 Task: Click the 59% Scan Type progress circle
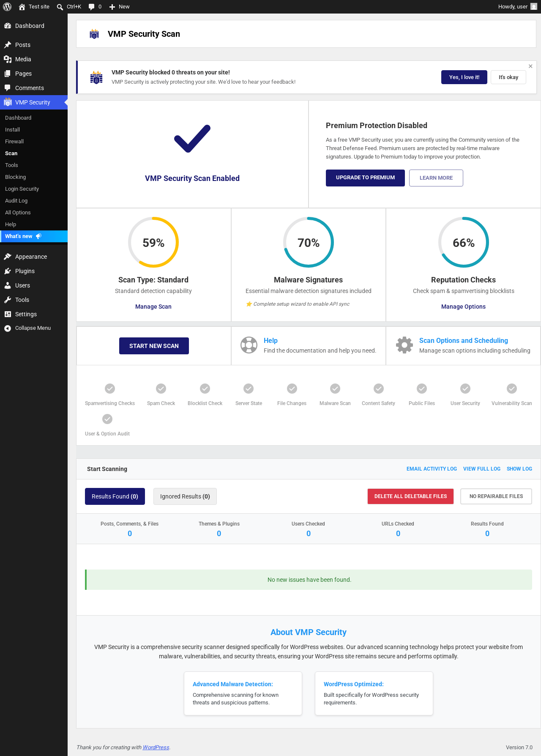pos(153,242)
